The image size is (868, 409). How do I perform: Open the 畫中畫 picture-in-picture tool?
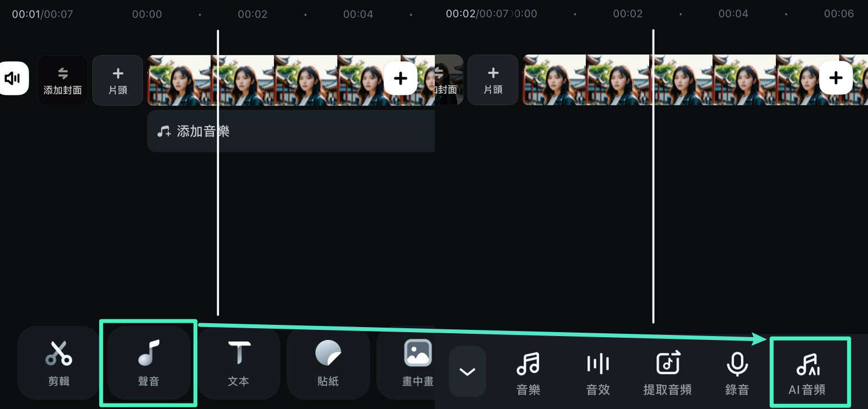pyautogui.click(x=417, y=362)
